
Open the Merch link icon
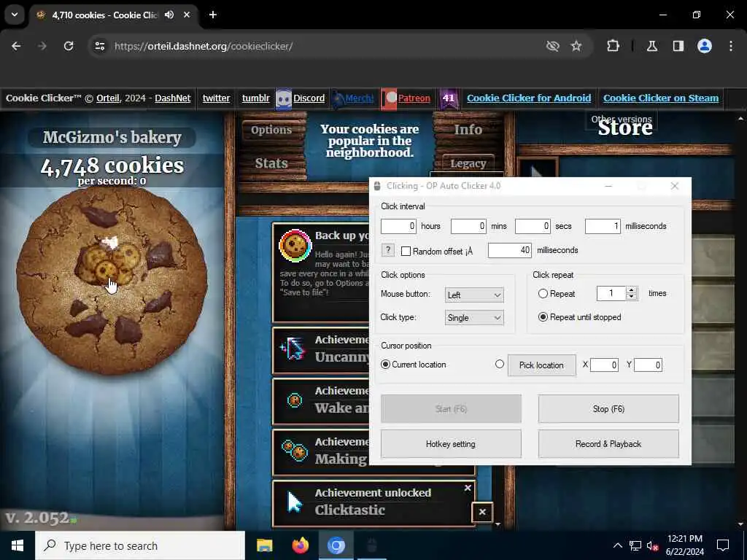click(338, 98)
